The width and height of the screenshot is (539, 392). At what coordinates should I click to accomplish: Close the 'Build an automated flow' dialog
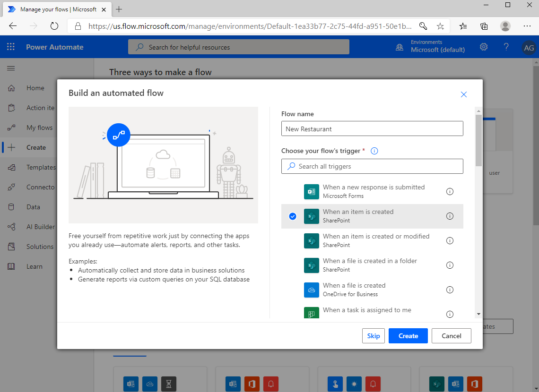(464, 94)
